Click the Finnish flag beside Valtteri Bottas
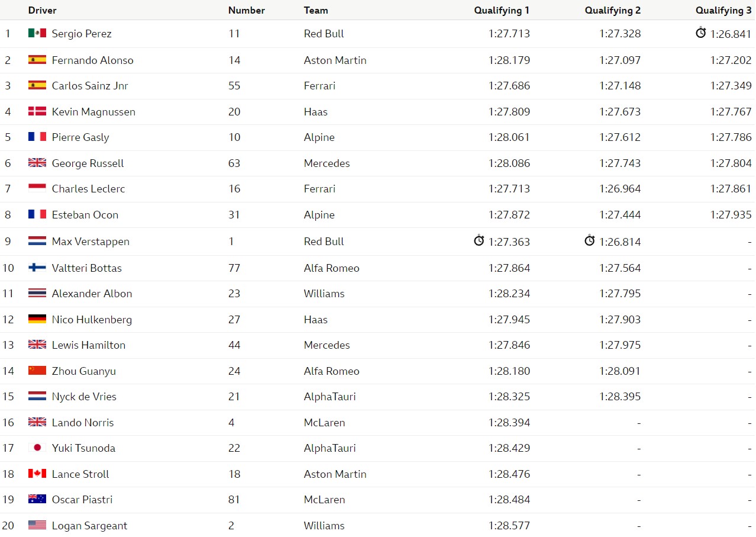Screen dimensions: 756x537 (37, 268)
